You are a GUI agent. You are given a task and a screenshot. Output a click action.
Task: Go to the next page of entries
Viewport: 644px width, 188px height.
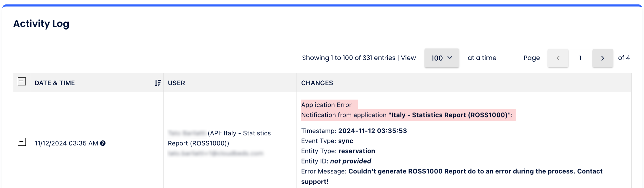coord(603,58)
